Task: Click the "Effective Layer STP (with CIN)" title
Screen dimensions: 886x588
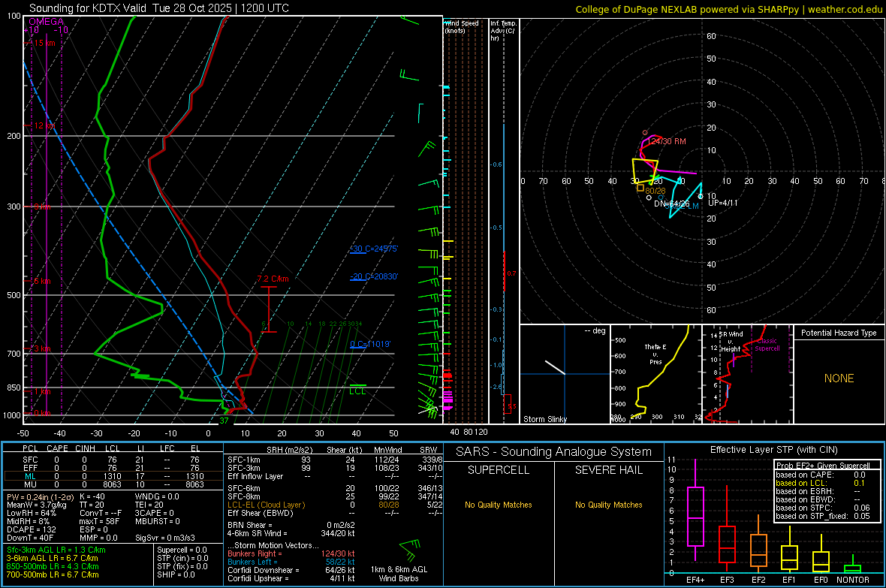Action: (x=773, y=450)
